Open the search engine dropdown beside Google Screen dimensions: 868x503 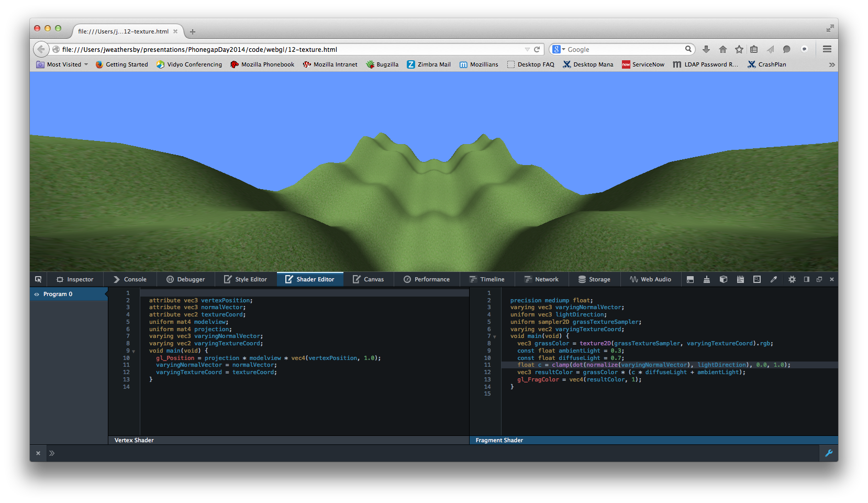559,49
